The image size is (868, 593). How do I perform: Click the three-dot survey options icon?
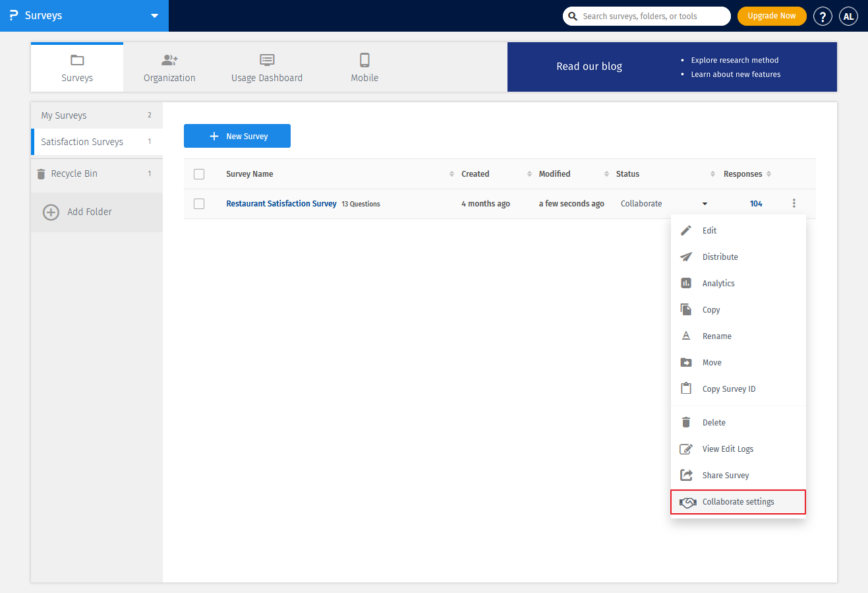[794, 203]
